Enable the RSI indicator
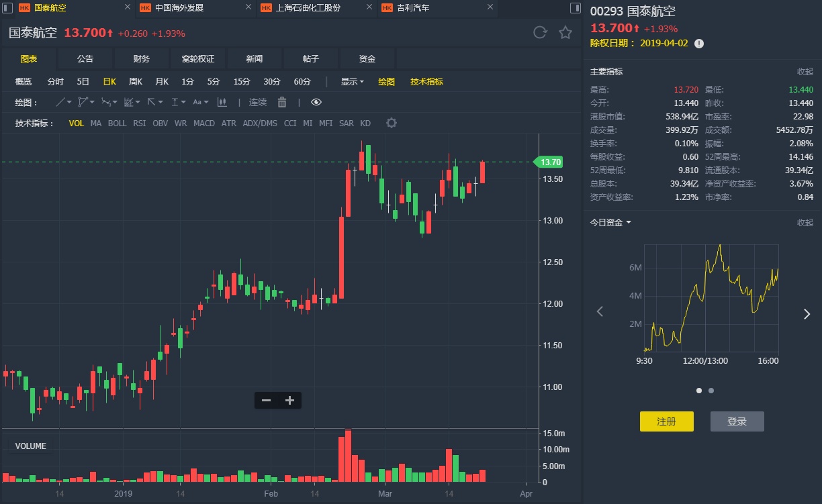 coord(139,123)
